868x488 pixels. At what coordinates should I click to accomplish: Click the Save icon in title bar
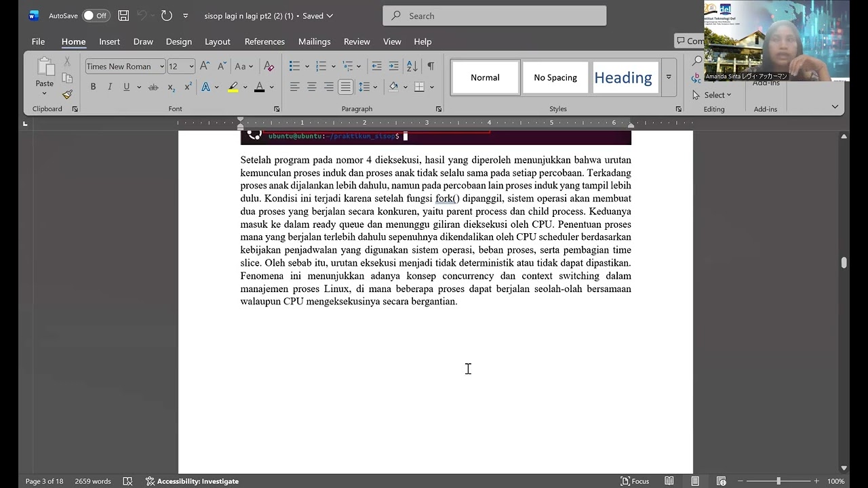[123, 16]
